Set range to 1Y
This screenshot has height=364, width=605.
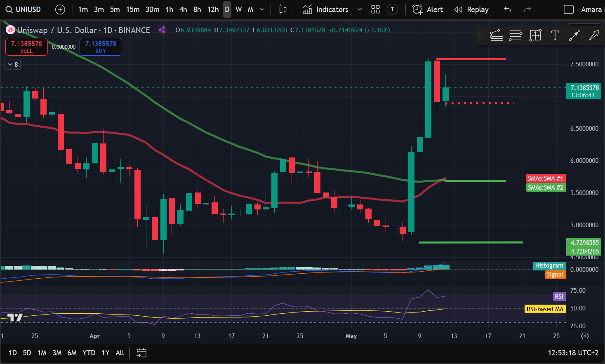pyautogui.click(x=106, y=353)
